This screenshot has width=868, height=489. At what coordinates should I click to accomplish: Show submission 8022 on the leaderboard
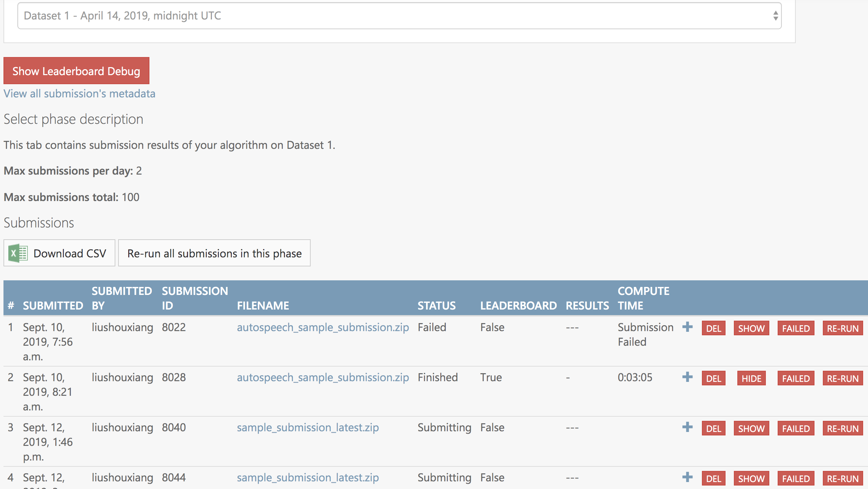tap(752, 328)
